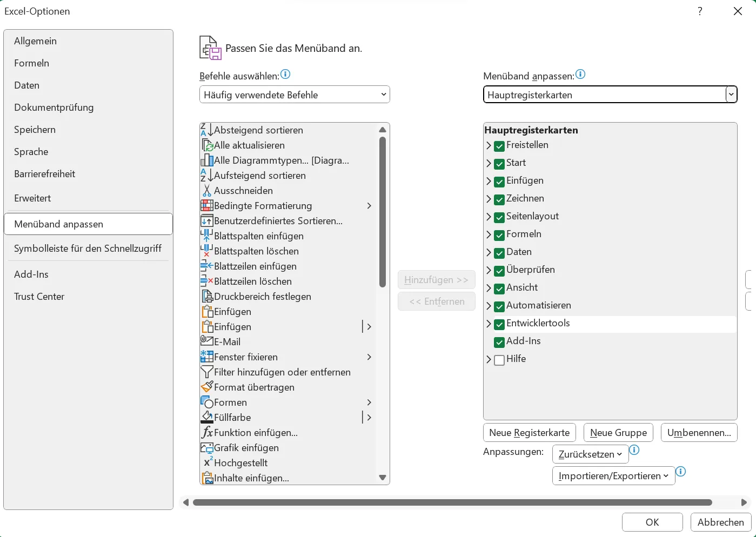Open the Barrierefreiheit category
The width and height of the screenshot is (756, 537).
click(x=88, y=174)
